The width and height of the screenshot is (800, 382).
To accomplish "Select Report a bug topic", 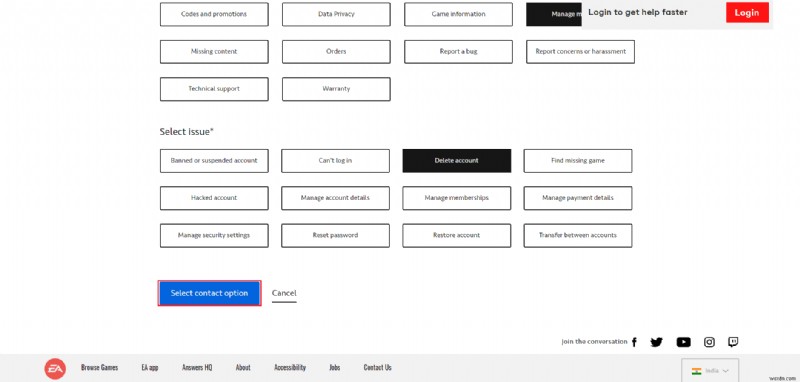I will [458, 52].
